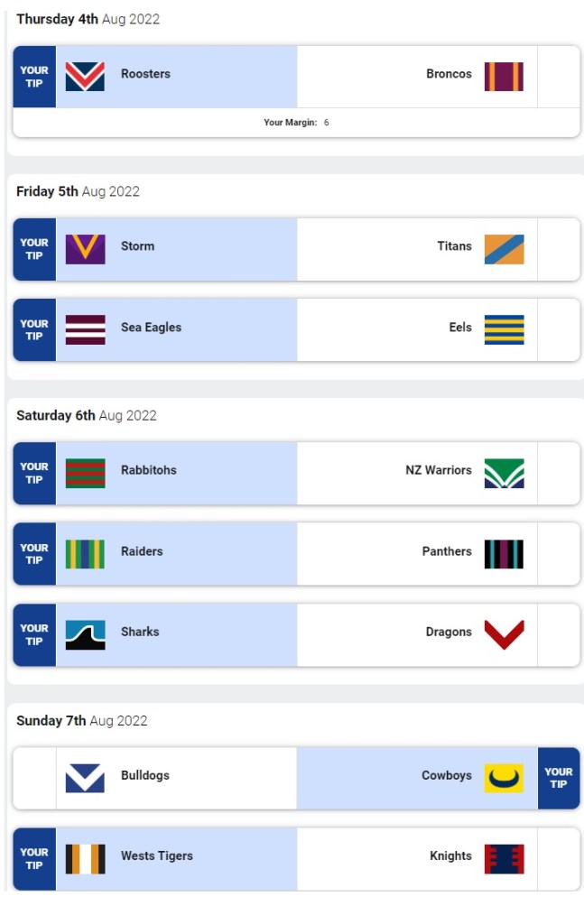Click the Eels striped logo

click(504, 329)
